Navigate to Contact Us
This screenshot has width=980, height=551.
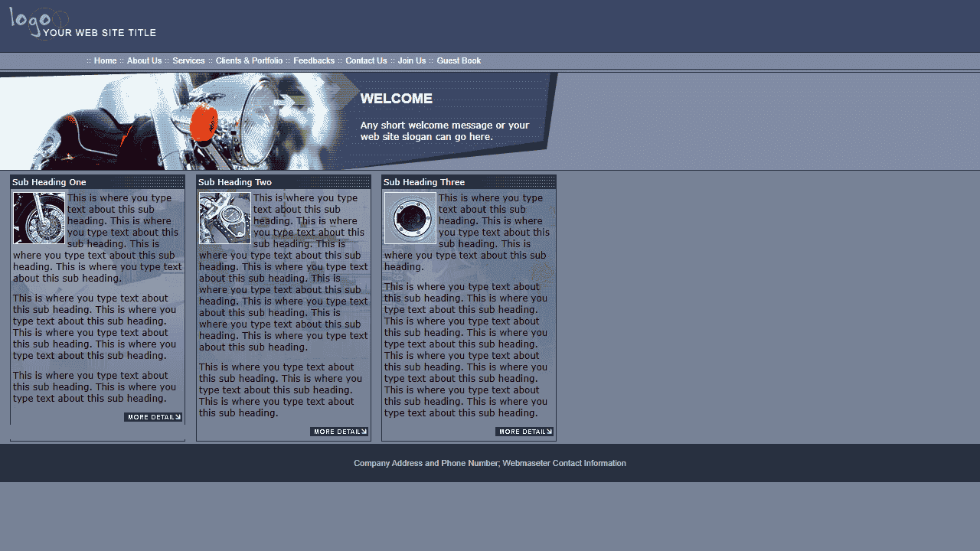366,61
